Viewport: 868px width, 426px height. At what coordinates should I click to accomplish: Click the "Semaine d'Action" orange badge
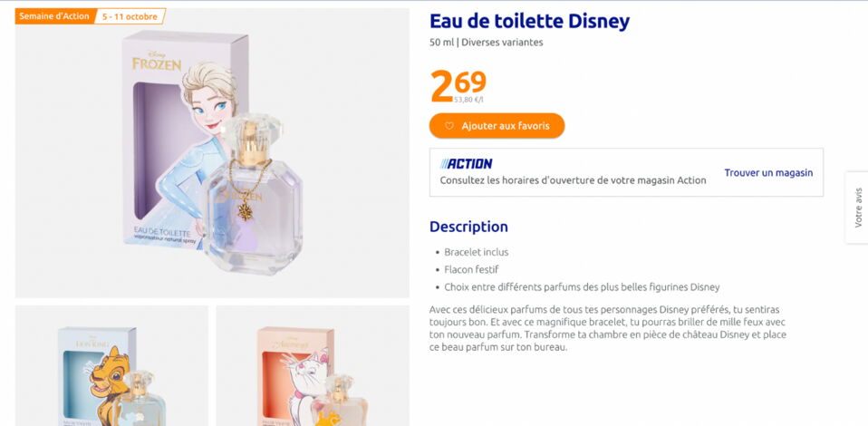coord(54,16)
